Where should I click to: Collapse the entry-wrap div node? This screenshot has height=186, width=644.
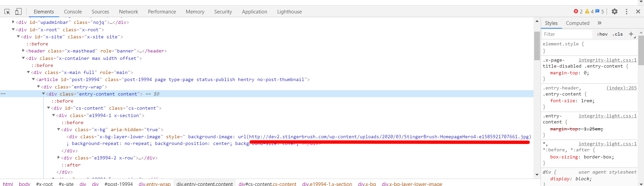tap(39, 86)
